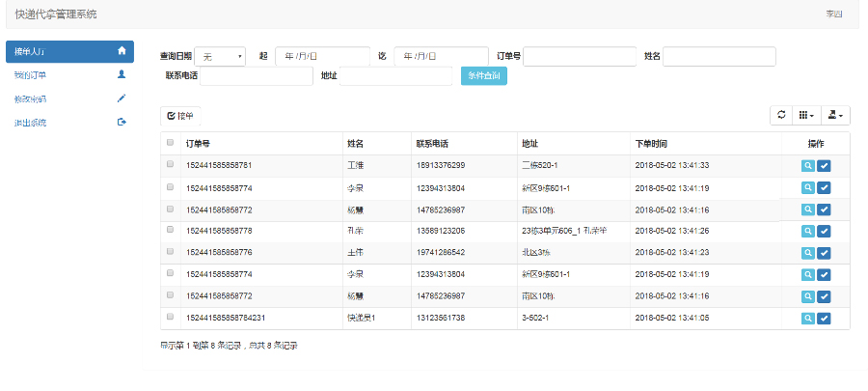
Task: Click phone number 18913376299
Action: pyautogui.click(x=441, y=166)
